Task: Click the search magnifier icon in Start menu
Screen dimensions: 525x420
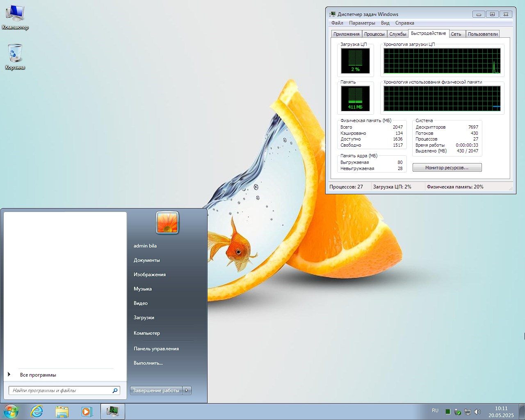Action: [x=115, y=390]
